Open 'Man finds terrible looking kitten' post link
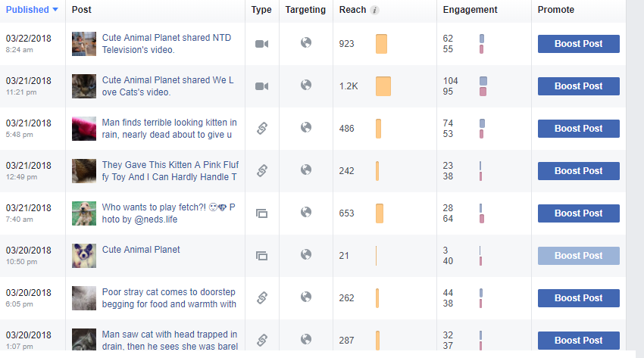 pos(169,129)
